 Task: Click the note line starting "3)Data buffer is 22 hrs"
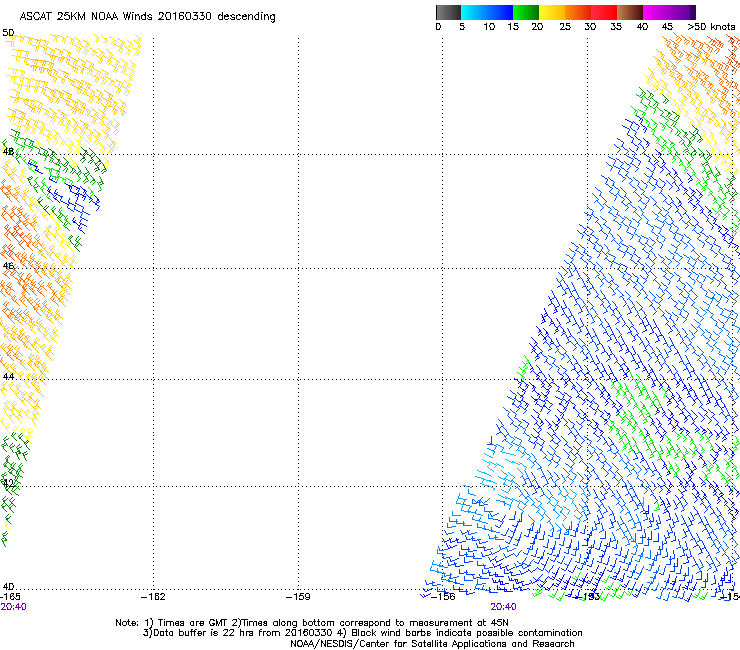pos(362,633)
